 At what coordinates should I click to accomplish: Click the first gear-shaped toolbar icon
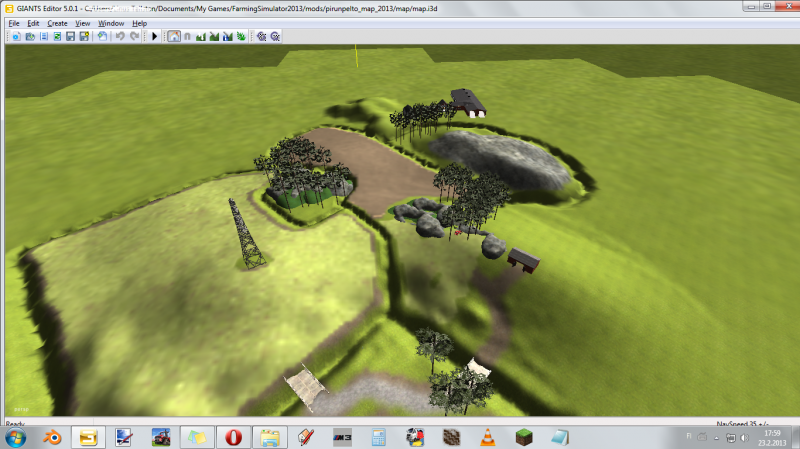[262, 36]
